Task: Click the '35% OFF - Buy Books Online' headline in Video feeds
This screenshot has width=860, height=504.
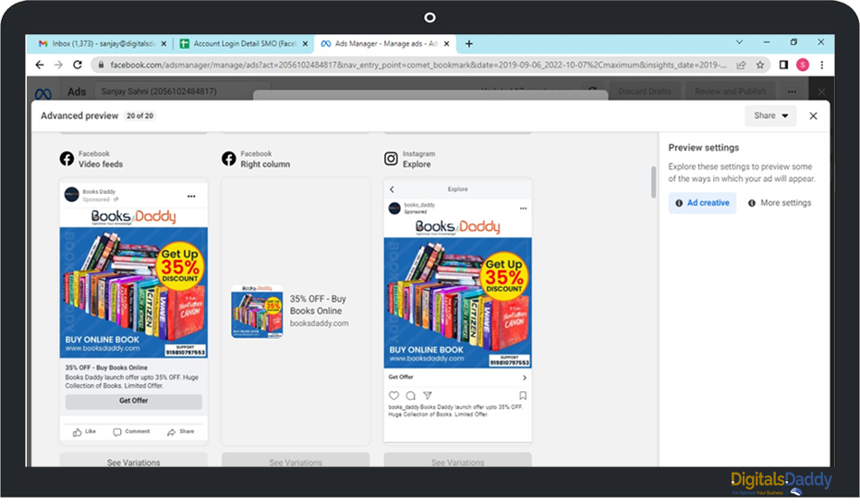Action: coord(106,367)
